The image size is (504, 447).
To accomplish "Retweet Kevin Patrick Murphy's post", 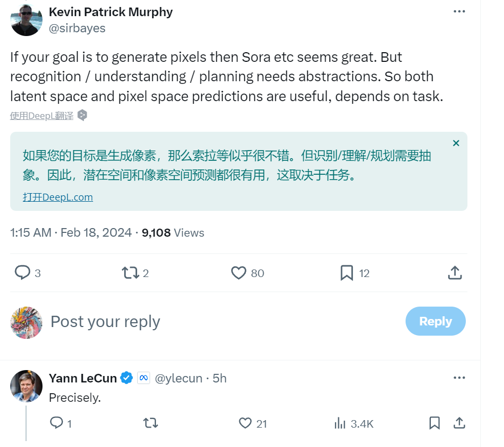I will click(x=130, y=273).
